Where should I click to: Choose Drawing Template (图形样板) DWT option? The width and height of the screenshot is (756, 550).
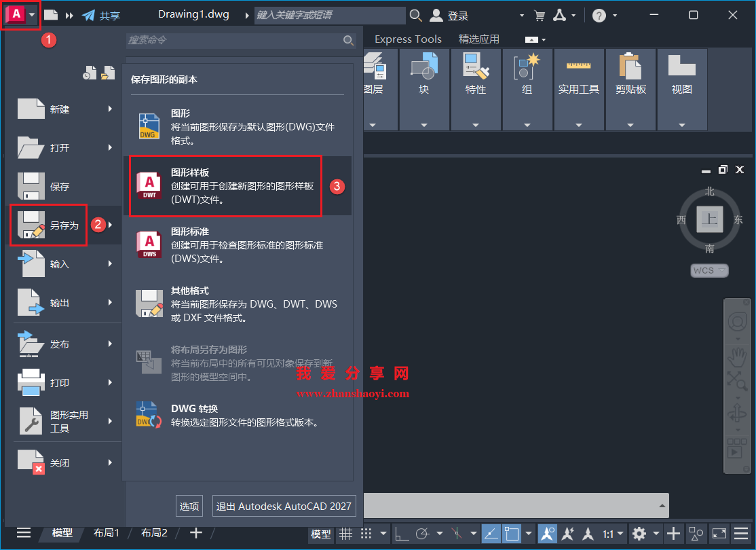[238, 186]
